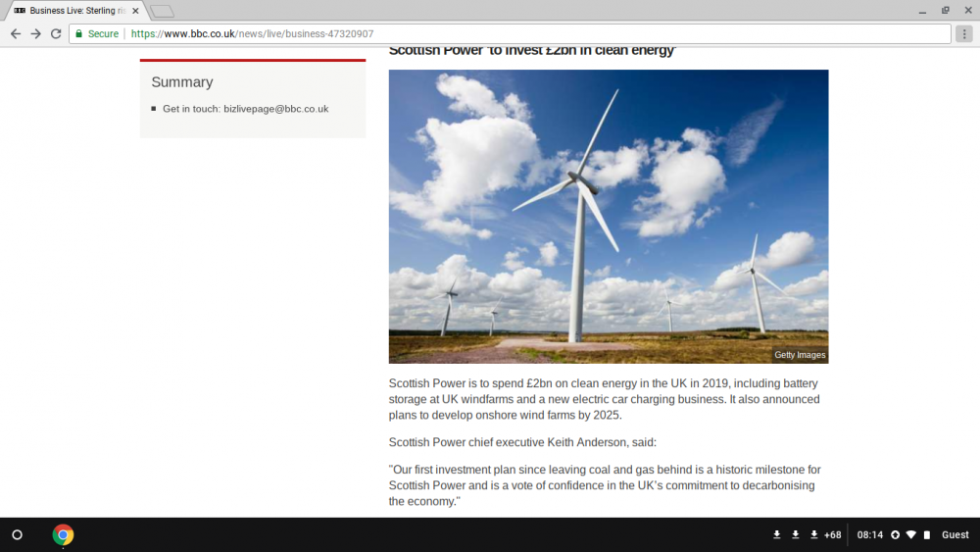Close the Business Live tab
This screenshot has width=980, height=552.
click(135, 11)
